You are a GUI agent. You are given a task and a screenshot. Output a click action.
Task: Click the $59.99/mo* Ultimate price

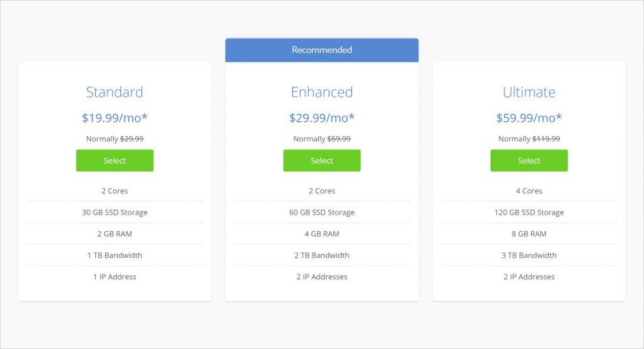(529, 118)
